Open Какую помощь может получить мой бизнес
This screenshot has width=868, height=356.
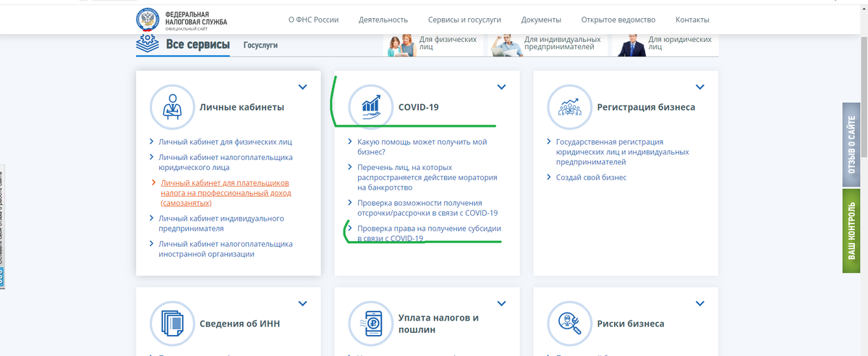coord(422,147)
